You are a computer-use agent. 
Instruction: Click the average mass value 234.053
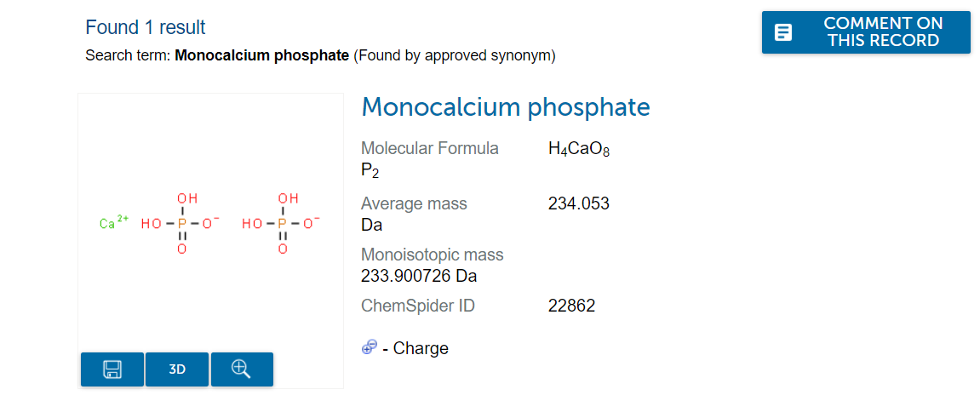point(579,203)
